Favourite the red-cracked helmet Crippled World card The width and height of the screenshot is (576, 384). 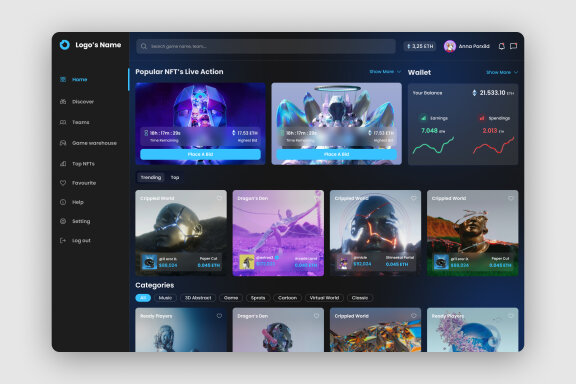pyautogui.click(x=414, y=198)
